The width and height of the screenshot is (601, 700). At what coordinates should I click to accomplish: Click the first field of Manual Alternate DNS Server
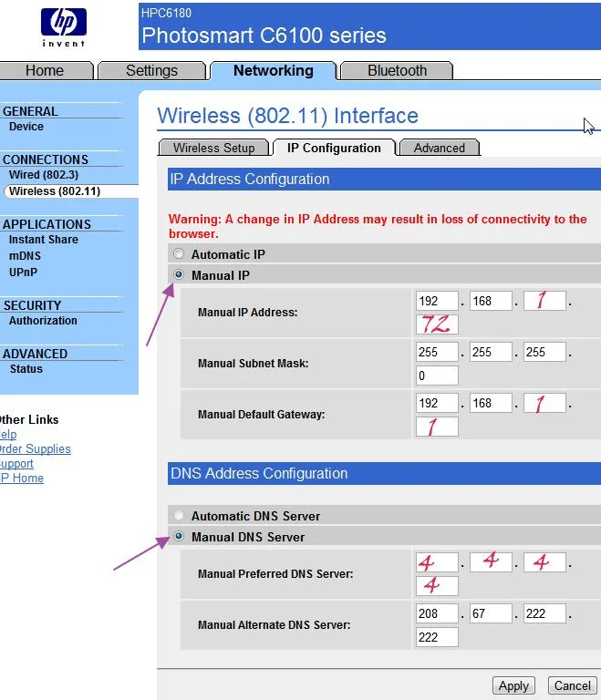point(437,613)
